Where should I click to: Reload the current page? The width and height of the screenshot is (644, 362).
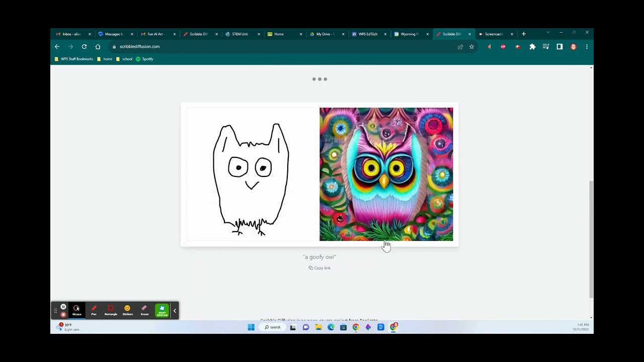click(84, 47)
